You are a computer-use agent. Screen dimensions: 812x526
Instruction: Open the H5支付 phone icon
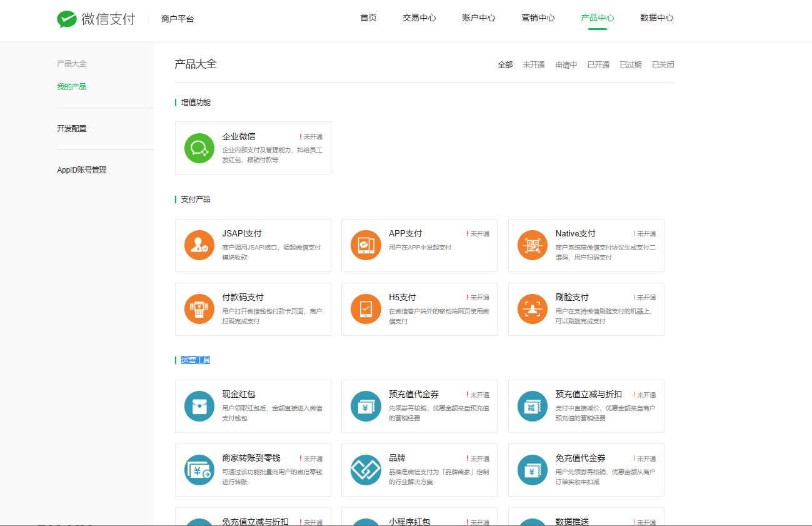point(366,309)
